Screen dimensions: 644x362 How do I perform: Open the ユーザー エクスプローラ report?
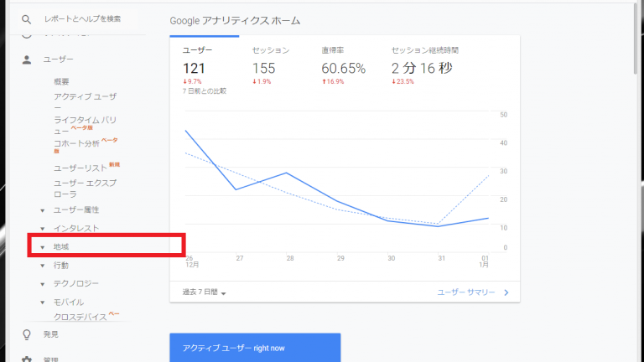point(85,189)
